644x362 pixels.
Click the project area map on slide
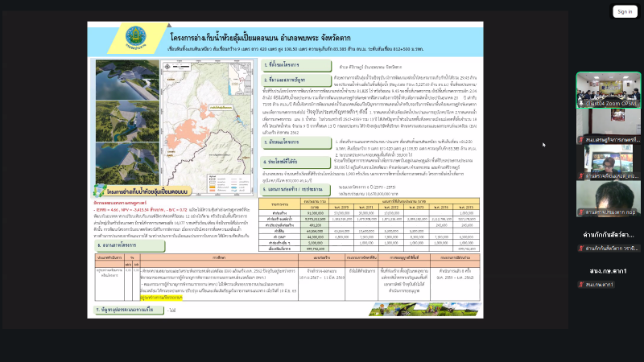pos(207,127)
